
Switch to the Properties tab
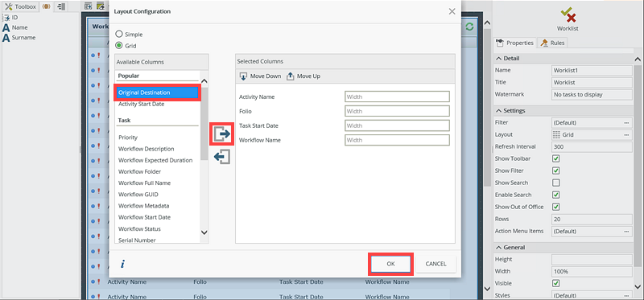[515, 43]
